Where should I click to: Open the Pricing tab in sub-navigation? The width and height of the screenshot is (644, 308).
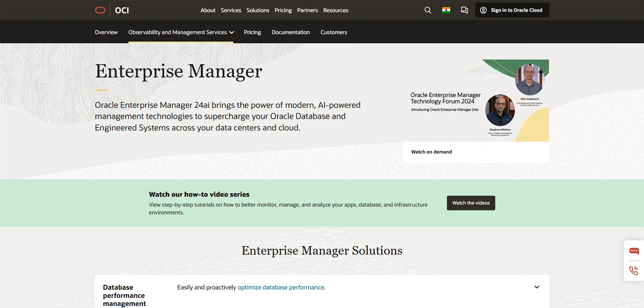click(252, 32)
